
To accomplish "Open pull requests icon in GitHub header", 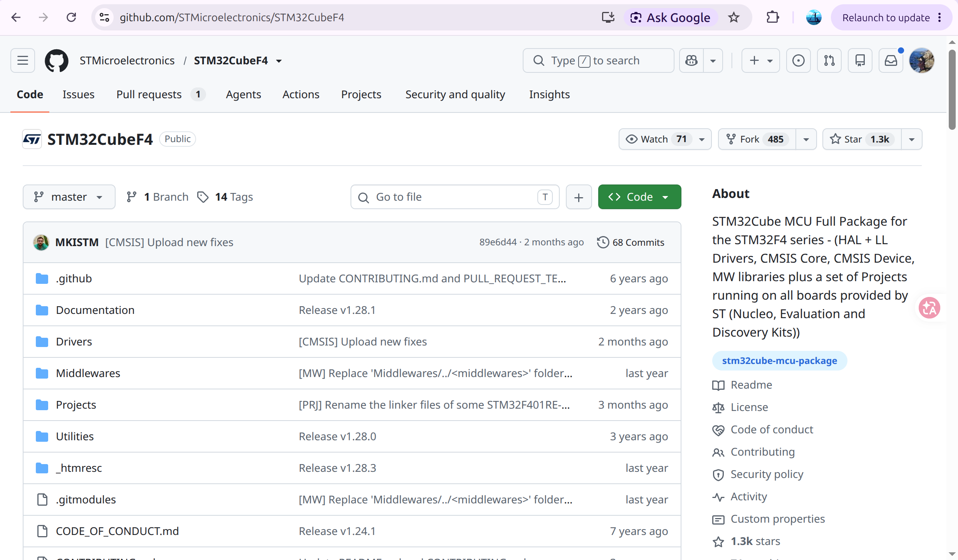I will [829, 60].
